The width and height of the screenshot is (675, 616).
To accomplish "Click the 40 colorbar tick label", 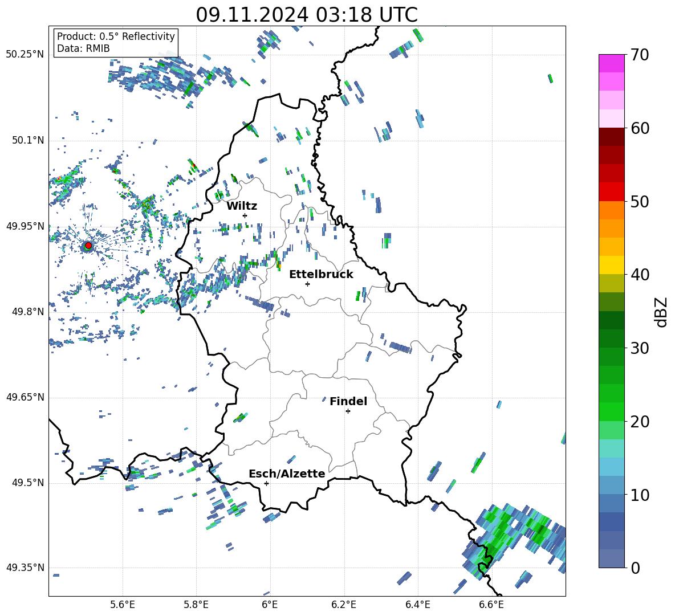I will [640, 275].
